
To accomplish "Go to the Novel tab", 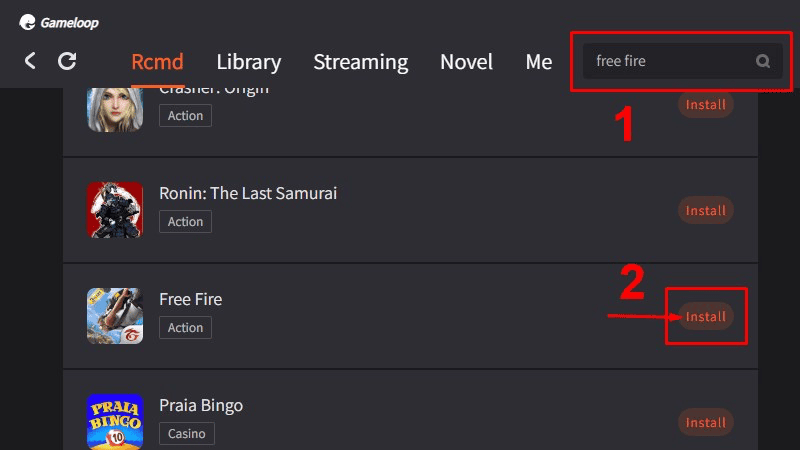I will click(x=466, y=62).
